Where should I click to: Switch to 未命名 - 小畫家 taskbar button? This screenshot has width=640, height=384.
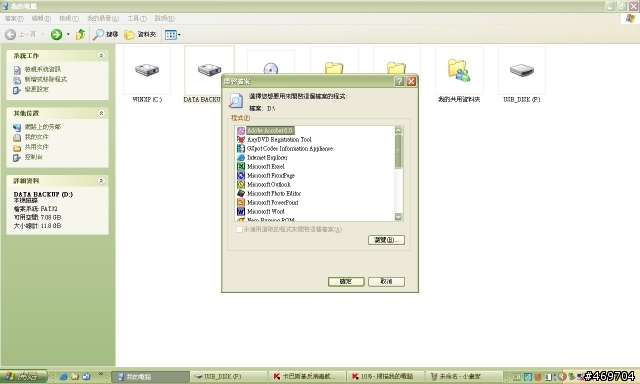tap(464, 377)
